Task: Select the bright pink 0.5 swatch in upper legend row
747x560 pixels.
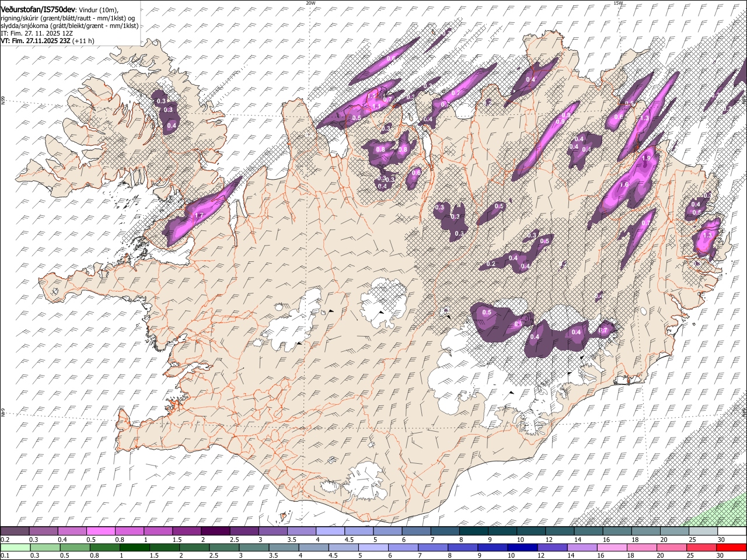Action: point(101,531)
